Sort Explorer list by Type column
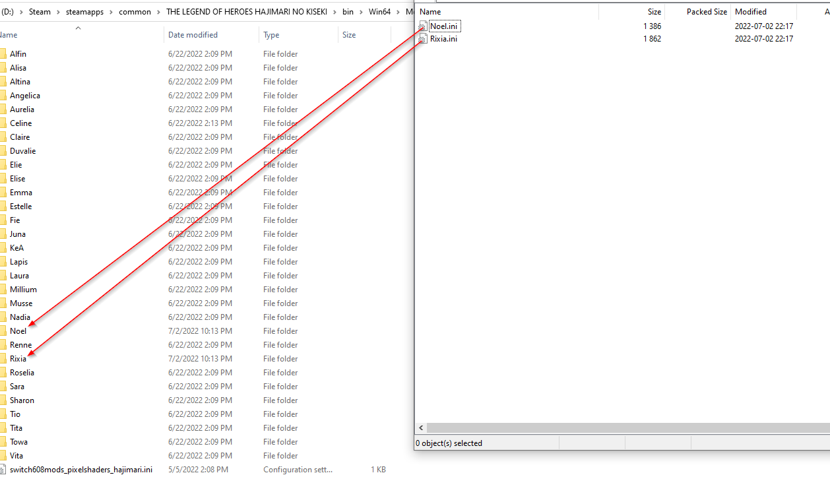 271,35
